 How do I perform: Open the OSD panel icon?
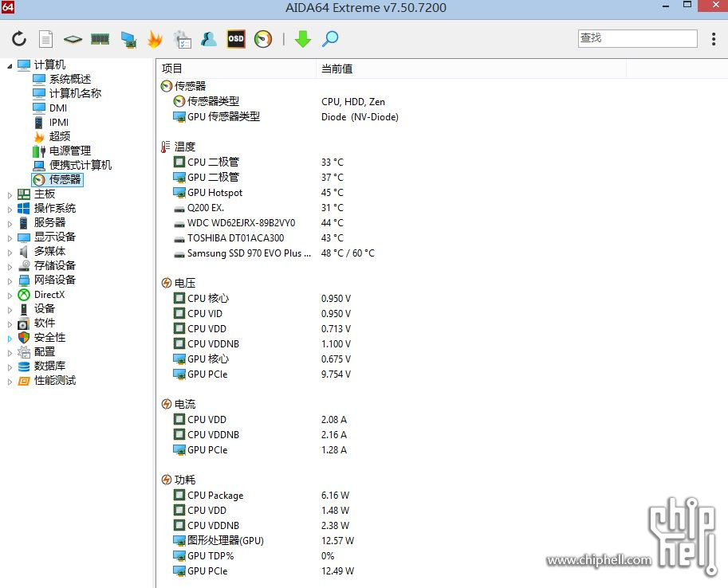point(236,39)
